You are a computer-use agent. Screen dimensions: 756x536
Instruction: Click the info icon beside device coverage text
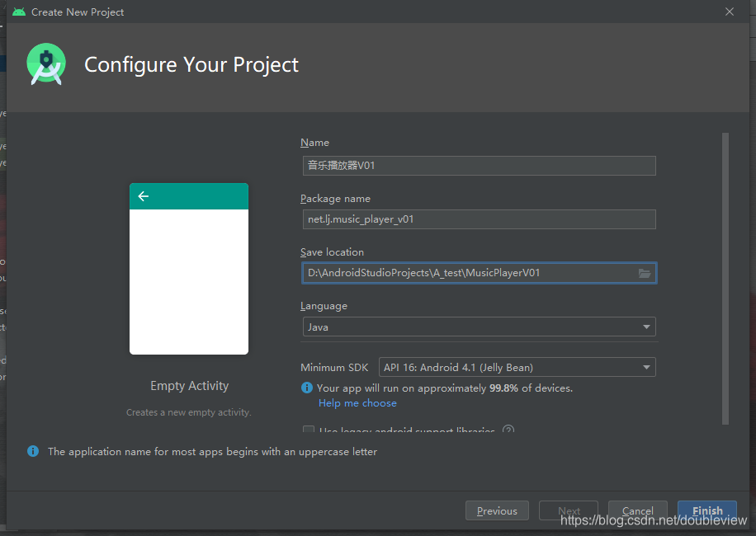pyautogui.click(x=307, y=388)
